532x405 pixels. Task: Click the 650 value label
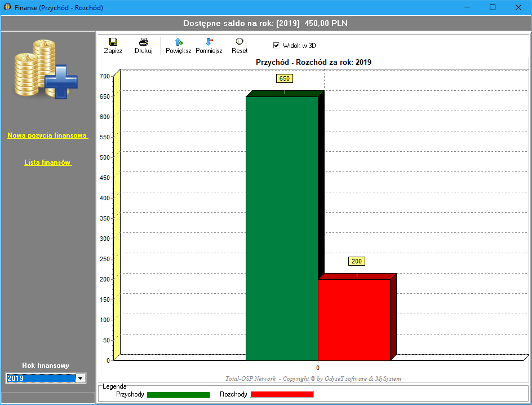[285, 78]
